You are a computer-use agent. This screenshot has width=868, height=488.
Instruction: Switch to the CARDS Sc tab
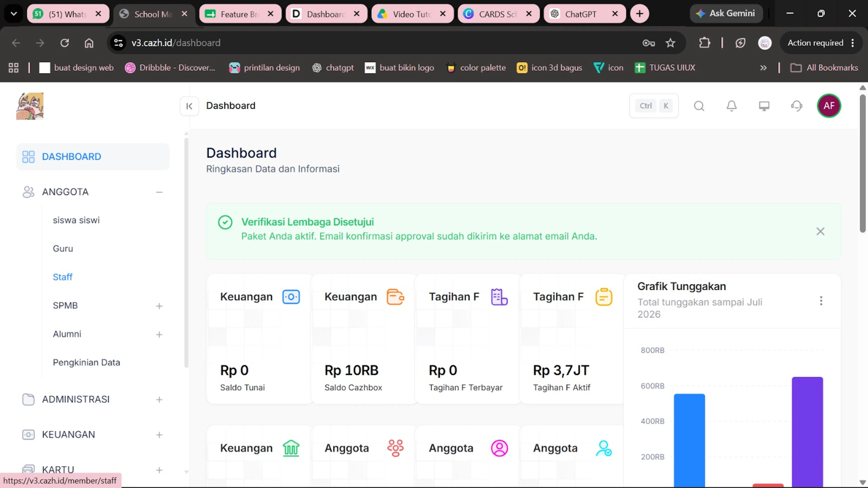tap(499, 14)
